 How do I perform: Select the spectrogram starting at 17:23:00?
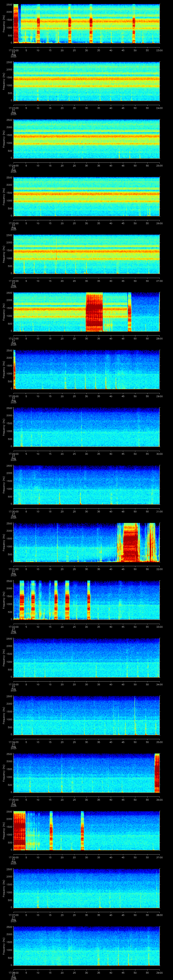point(86,81)
